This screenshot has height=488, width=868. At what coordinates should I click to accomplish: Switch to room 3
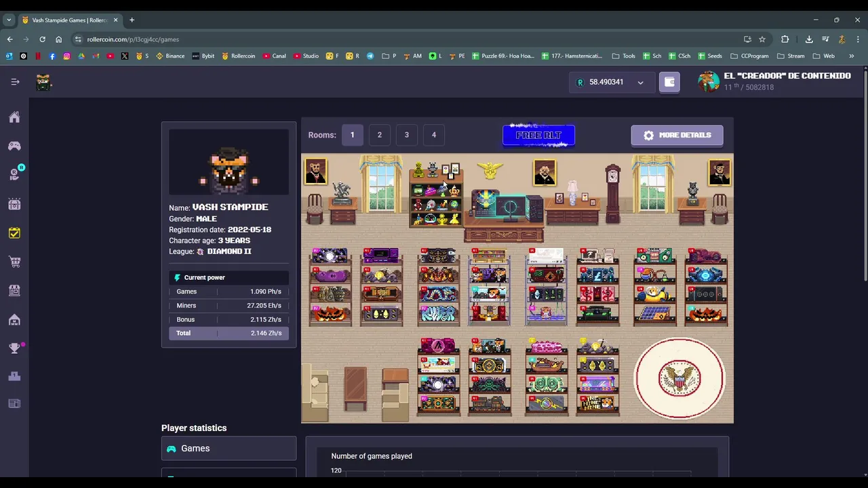[x=407, y=135]
